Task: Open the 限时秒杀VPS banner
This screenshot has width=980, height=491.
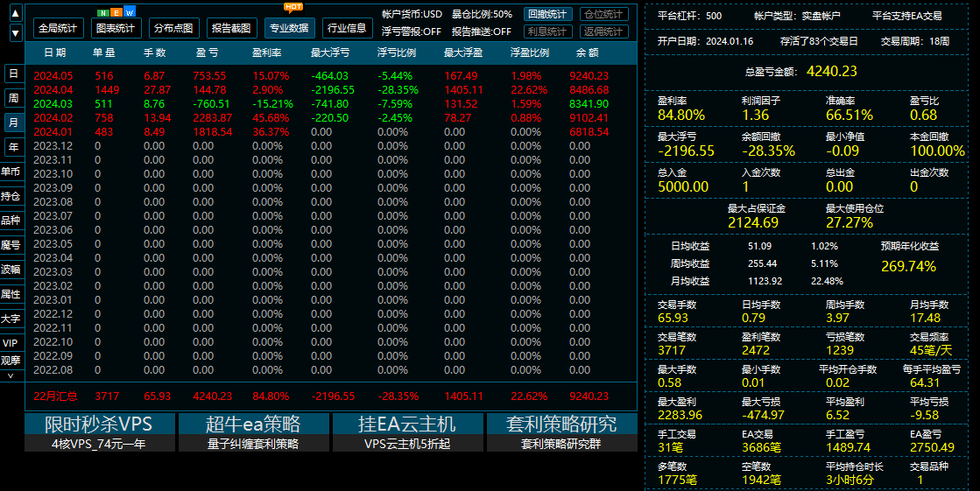Action: click(x=98, y=424)
